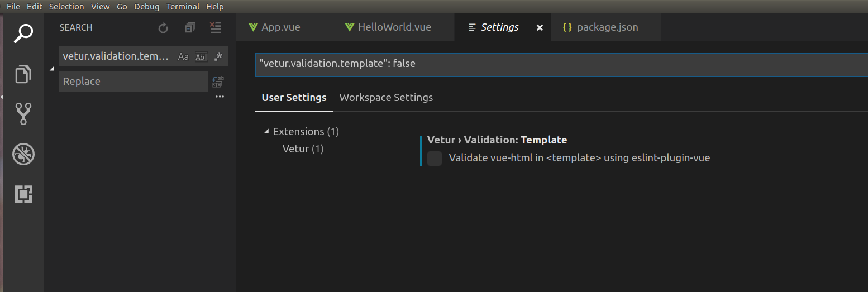Open the Explorer files view
The image size is (868, 292).
pyautogui.click(x=23, y=74)
